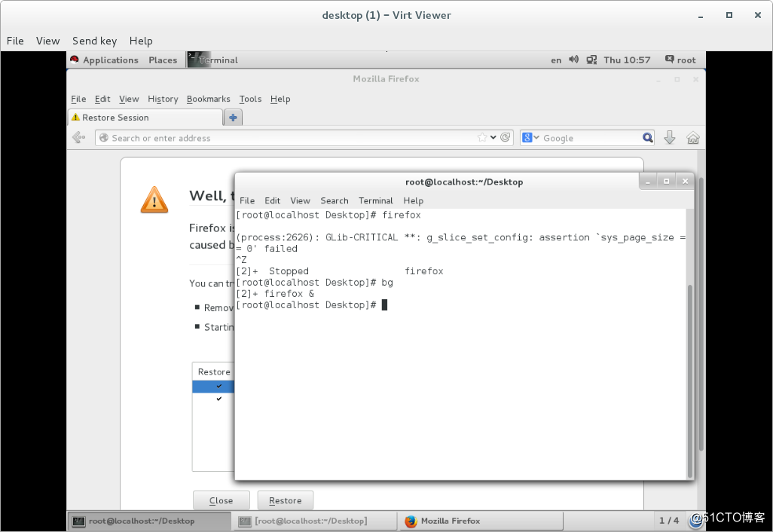Switch to Mozilla Firefox taskbar entry

click(481, 521)
